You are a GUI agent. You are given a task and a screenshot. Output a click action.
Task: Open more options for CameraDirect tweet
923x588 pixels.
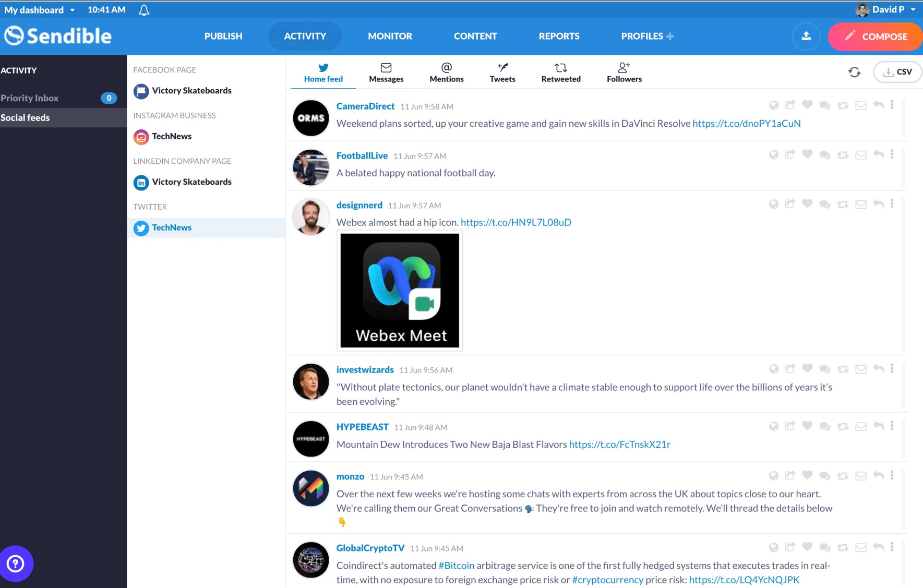(892, 105)
